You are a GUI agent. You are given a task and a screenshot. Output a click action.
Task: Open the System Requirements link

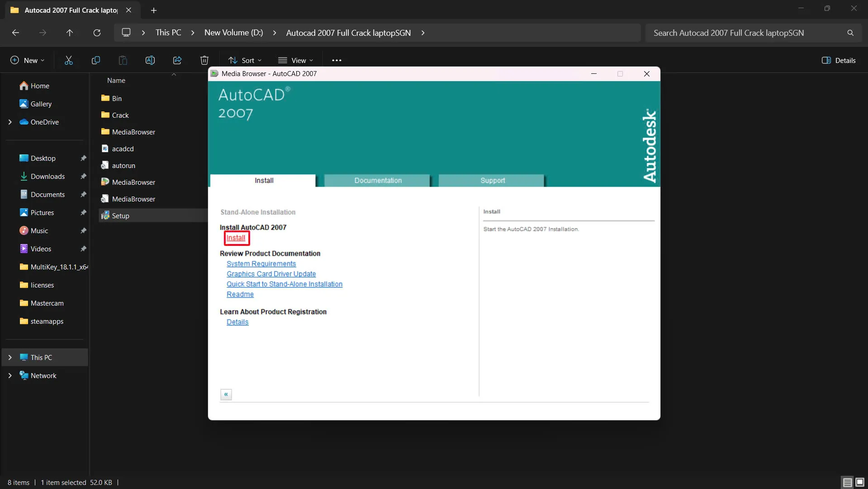261,264
